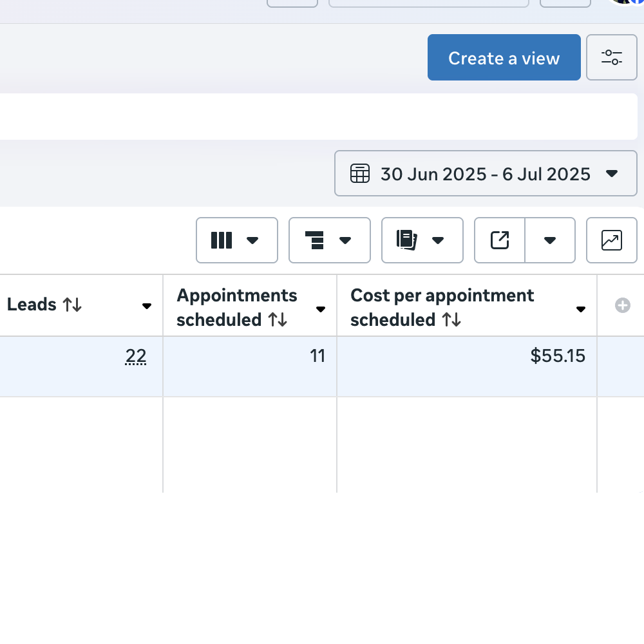The height and width of the screenshot is (644, 644).
Task: Expand the Appointments scheduled column menu arrow
Action: click(321, 309)
